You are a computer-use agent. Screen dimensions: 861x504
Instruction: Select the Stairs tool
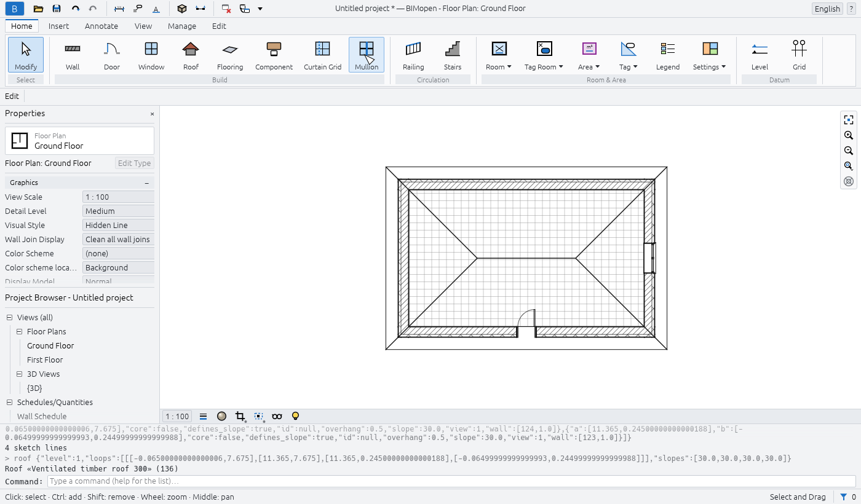453,55
